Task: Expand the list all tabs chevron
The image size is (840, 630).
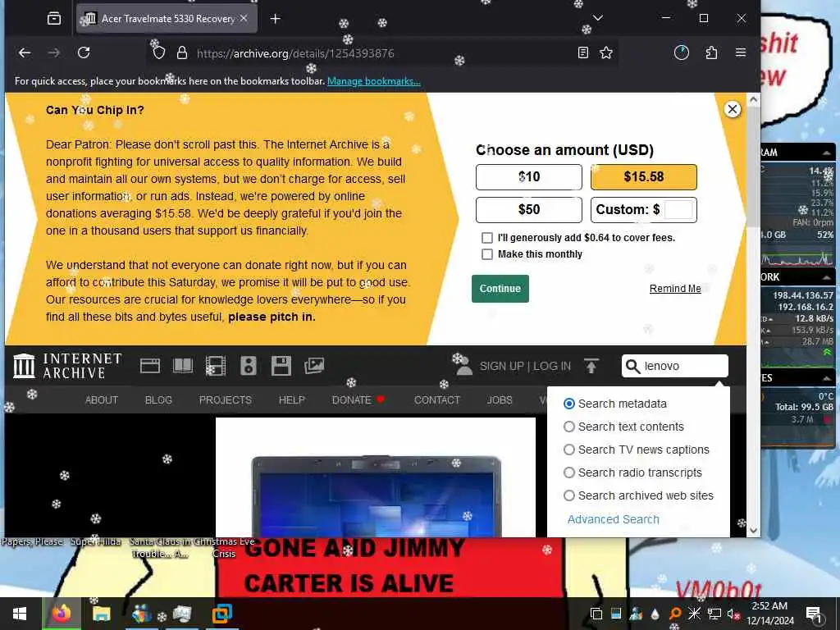Action: 598,18
